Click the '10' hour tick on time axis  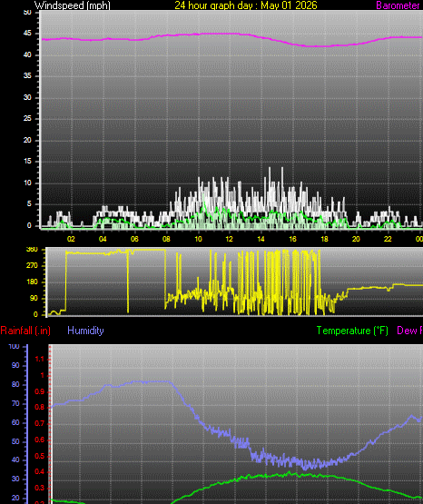(198, 239)
